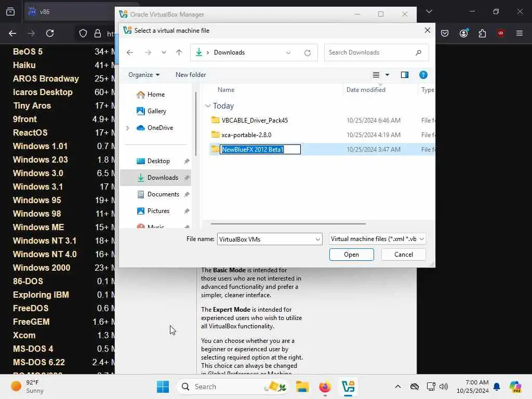Open Firefox account icon

[463, 33]
